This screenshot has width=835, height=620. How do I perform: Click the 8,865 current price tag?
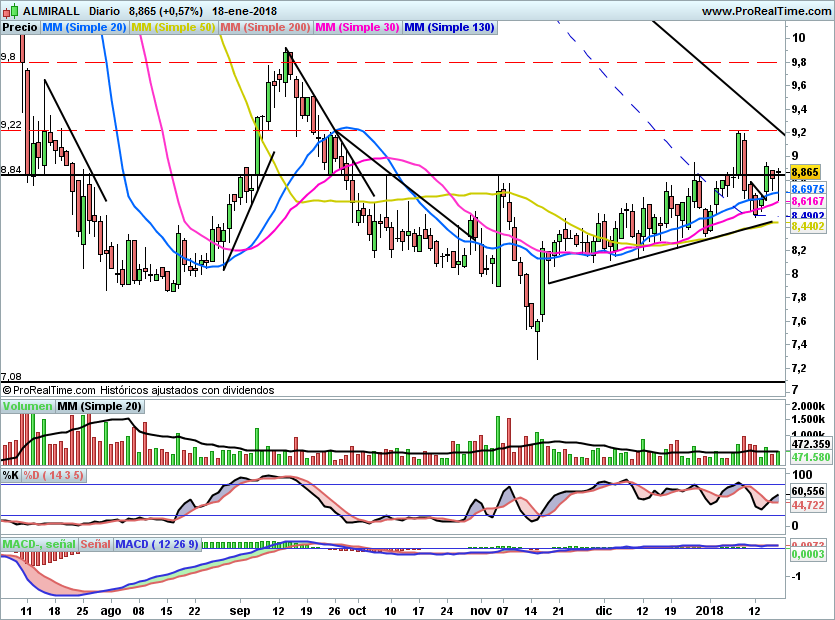pos(805,172)
